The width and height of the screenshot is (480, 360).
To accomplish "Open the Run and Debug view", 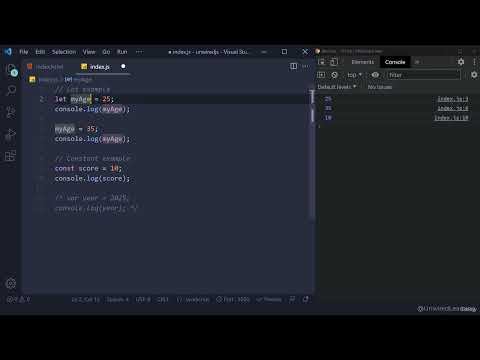I will click(11, 134).
